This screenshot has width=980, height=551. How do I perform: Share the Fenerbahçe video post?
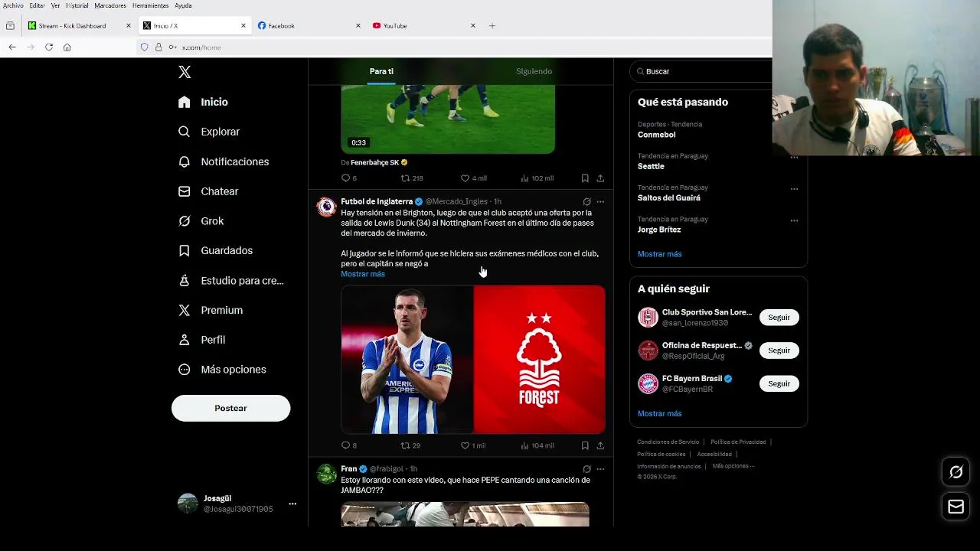[x=600, y=178]
